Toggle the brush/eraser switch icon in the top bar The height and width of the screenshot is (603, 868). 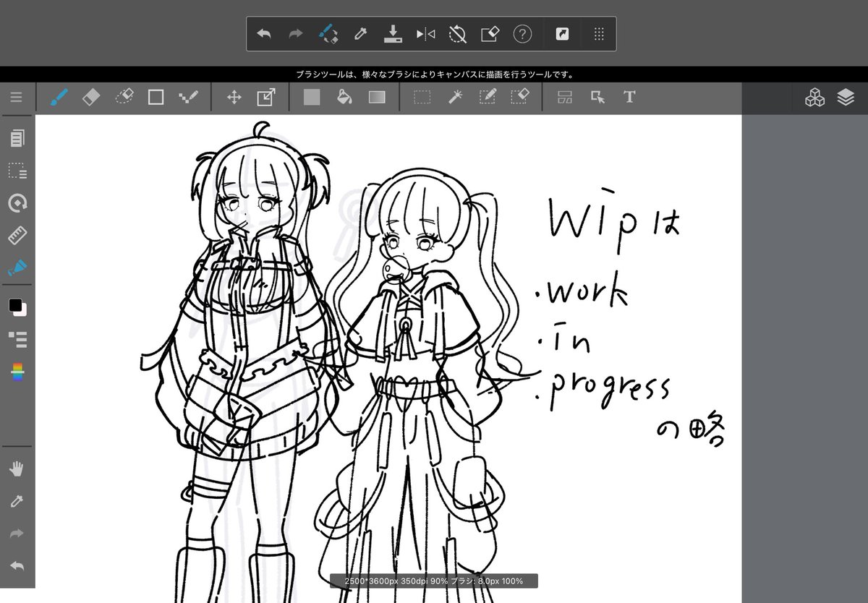(x=328, y=34)
